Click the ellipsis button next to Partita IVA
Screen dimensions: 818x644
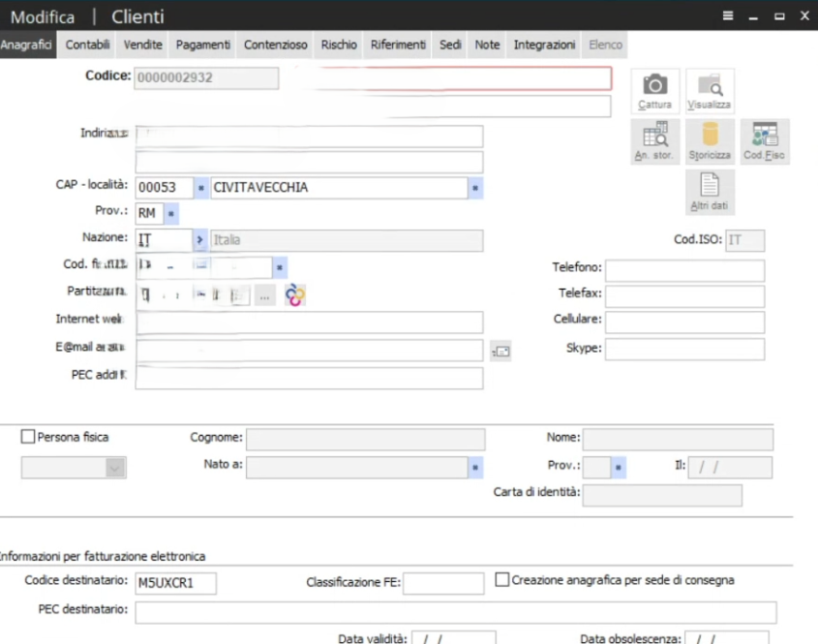(x=265, y=296)
